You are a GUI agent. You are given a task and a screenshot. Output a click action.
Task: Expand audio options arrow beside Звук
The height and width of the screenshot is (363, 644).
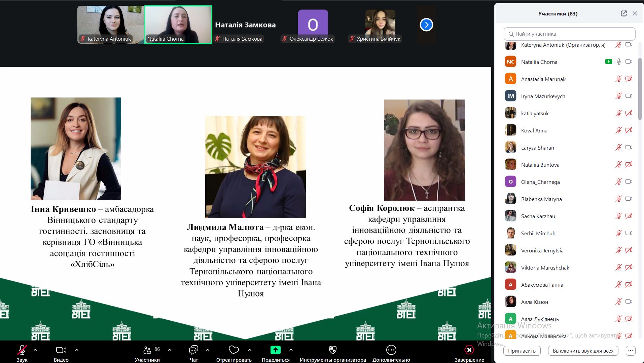coord(35,350)
